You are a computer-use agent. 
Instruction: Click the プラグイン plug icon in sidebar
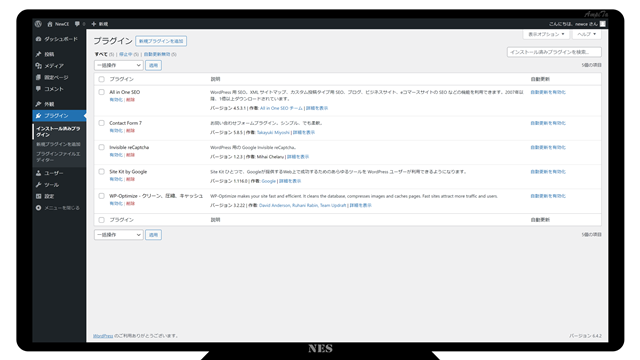pyautogui.click(x=38, y=116)
